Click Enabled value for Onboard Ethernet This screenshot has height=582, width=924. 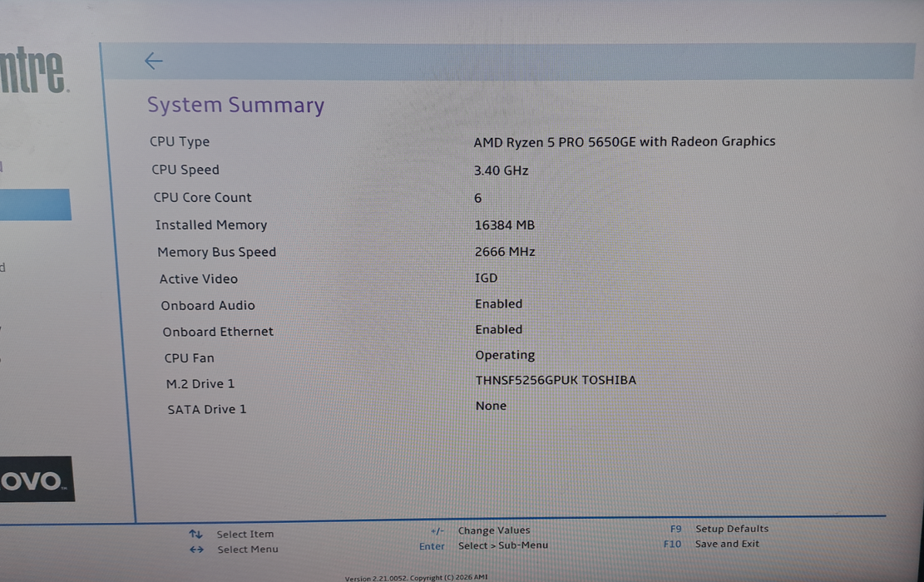point(498,329)
